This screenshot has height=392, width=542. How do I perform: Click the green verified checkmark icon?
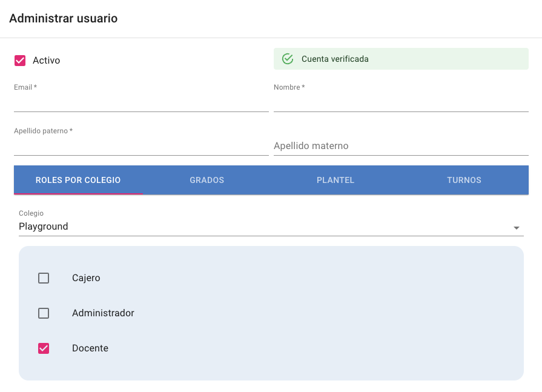click(x=288, y=59)
